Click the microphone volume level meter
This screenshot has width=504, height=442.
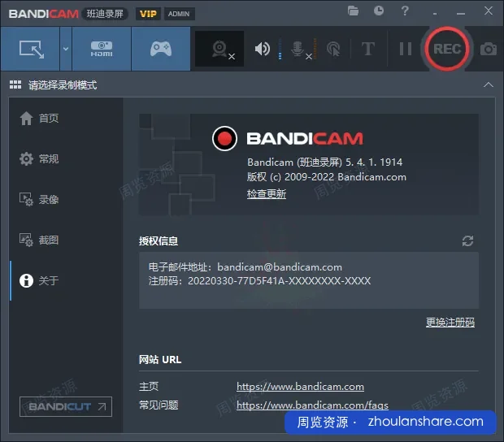click(x=315, y=49)
